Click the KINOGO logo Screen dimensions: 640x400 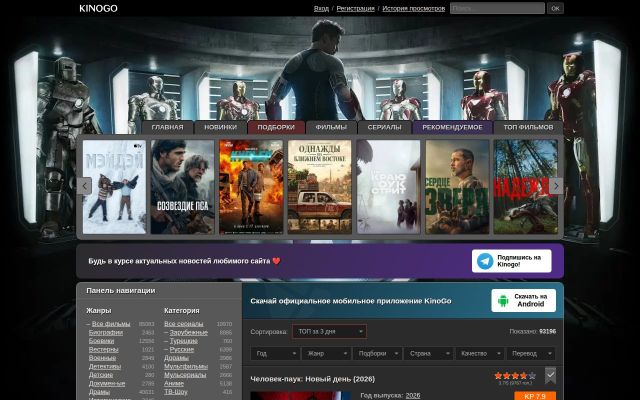98,8
